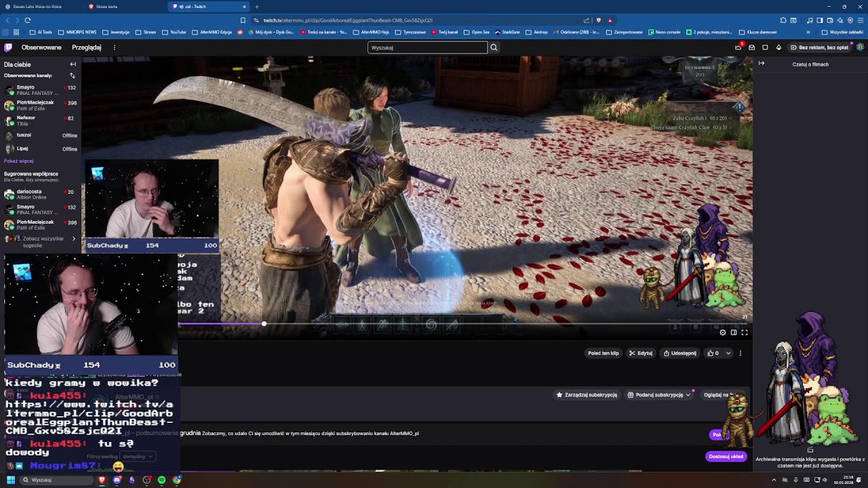Sort the followed channels list
Viewport: 868px width, 488px height.
[73, 76]
